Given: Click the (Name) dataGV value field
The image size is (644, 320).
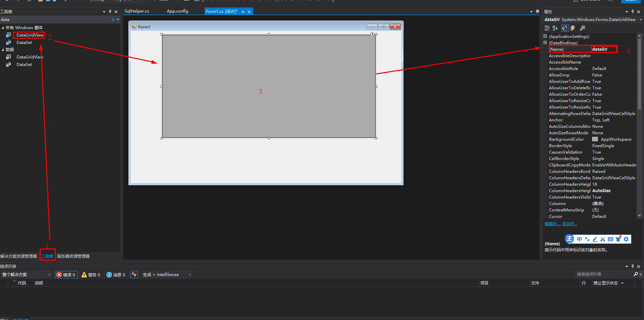Looking at the screenshot, I should 614,49.
